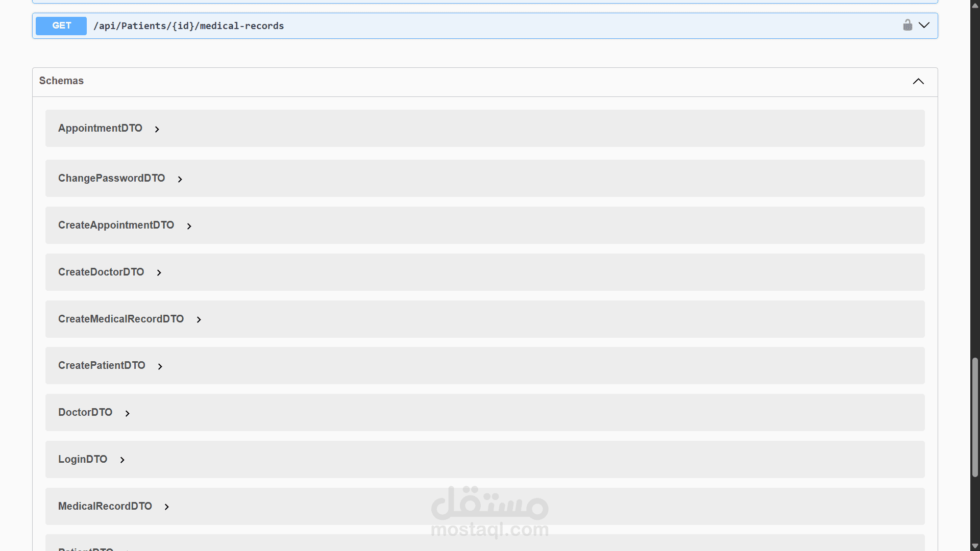Expand AppointmentDTO schema arrow
The width and height of the screenshot is (980, 551).
point(157,129)
